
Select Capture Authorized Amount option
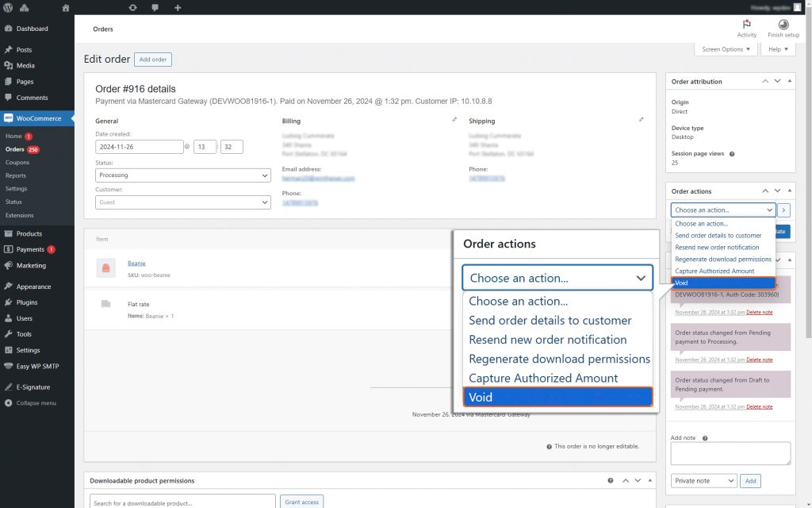point(723,271)
